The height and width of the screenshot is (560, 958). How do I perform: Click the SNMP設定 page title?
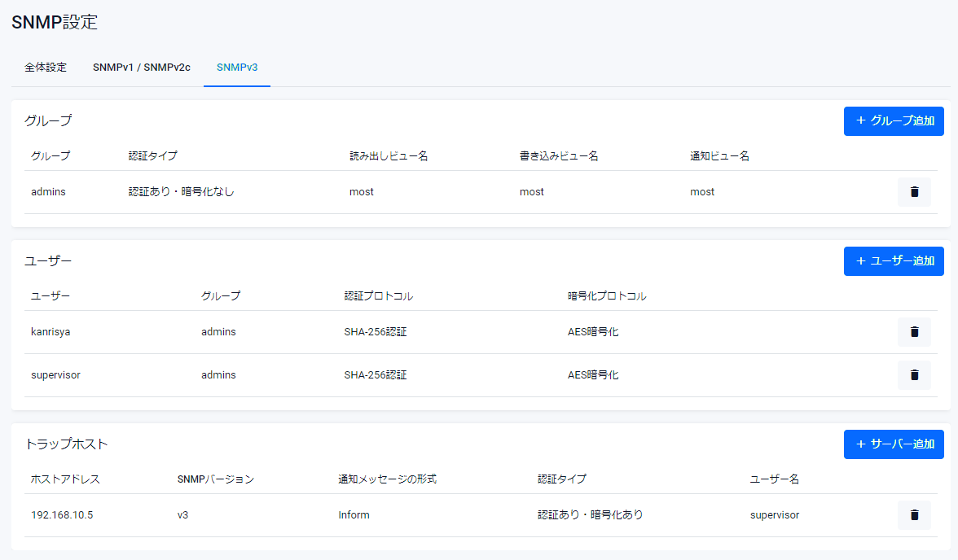[55, 23]
